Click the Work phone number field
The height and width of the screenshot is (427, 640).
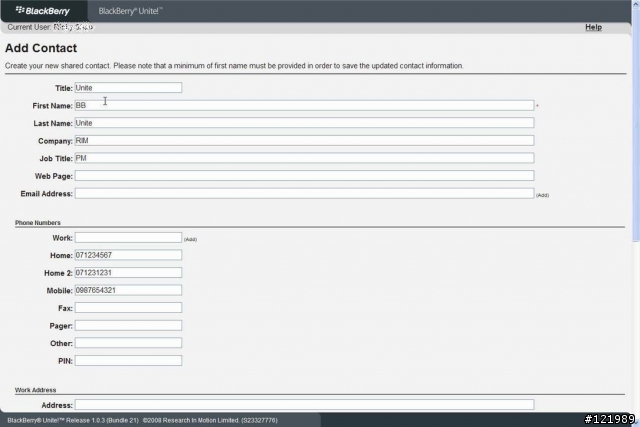(x=128, y=238)
